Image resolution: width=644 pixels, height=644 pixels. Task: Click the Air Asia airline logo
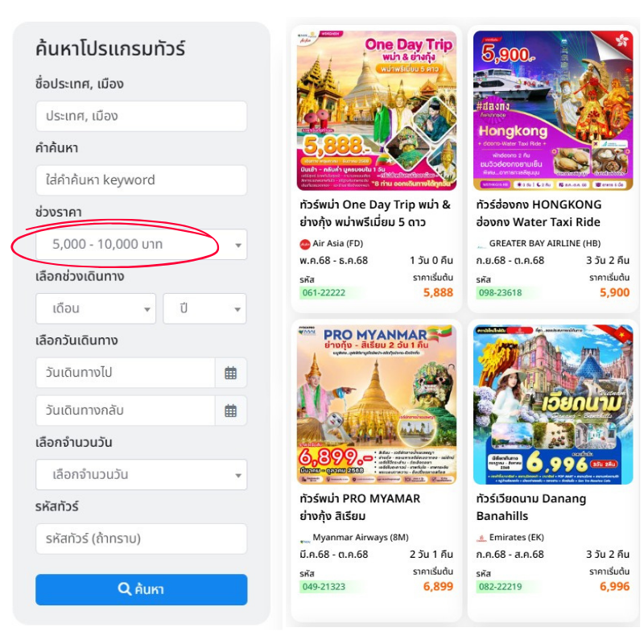pyautogui.click(x=304, y=243)
